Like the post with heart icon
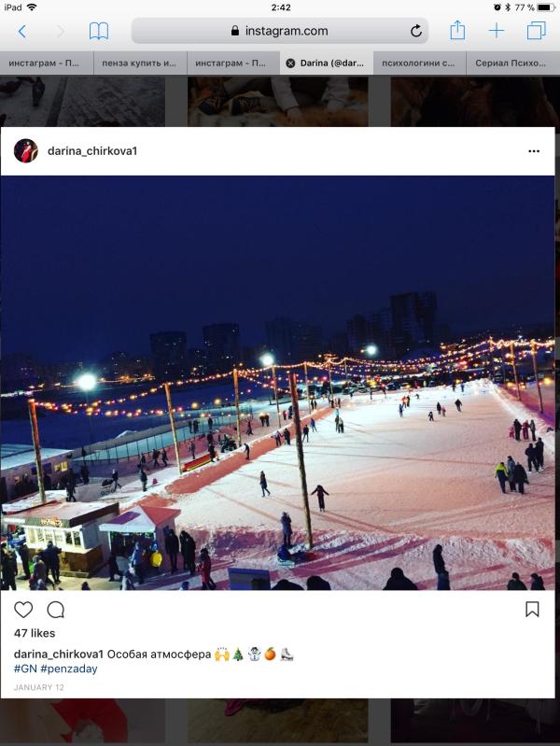 tap(23, 610)
